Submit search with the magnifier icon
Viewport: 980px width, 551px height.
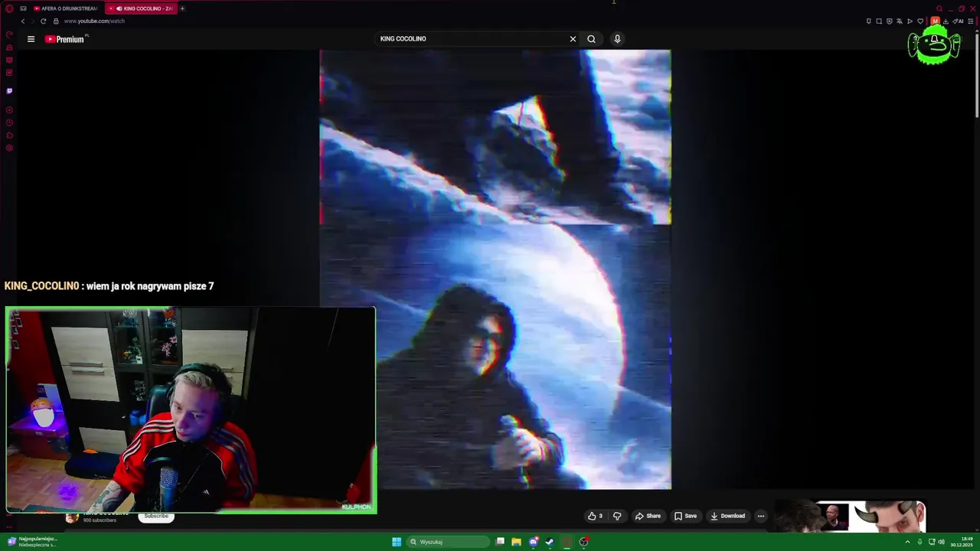click(591, 39)
